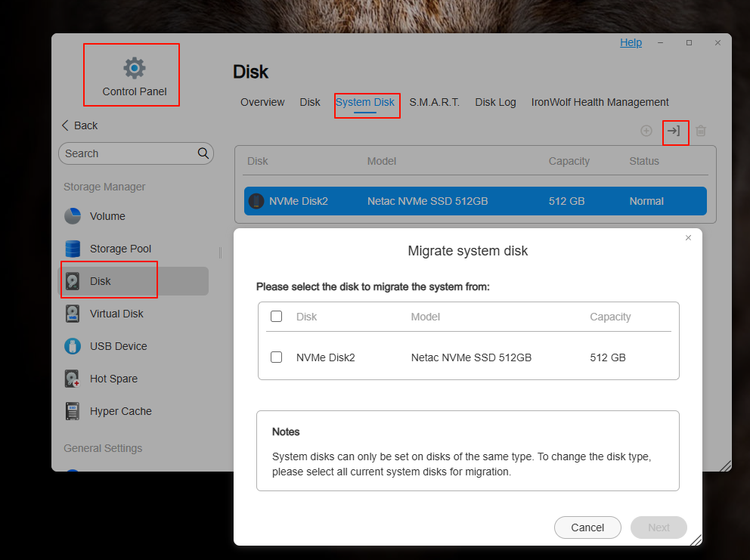
Task: Check the select-all disks checkbox in header
Action: click(x=277, y=317)
